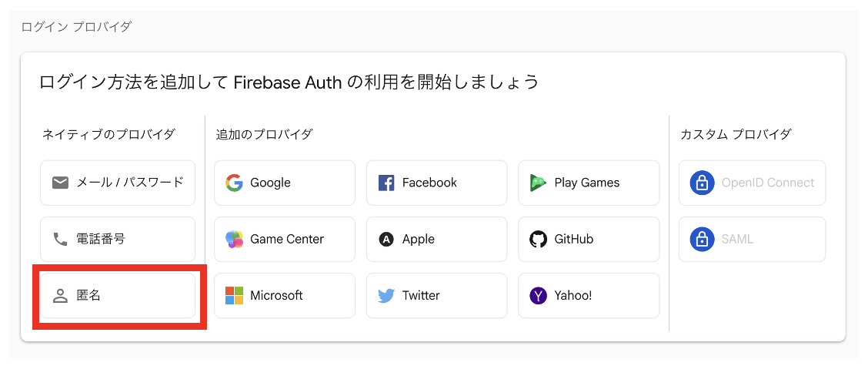
Task: Click the Facebook logo icon
Action: (x=386, y=183)
